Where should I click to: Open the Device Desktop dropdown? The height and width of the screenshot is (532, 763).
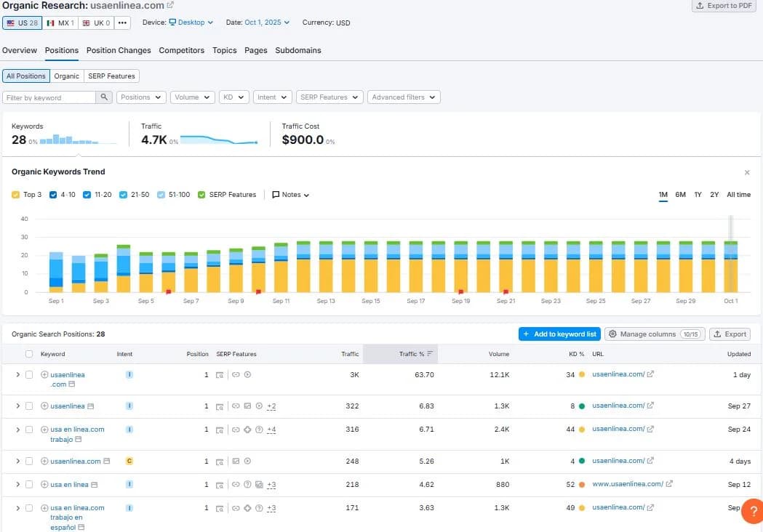pos(191,23)
